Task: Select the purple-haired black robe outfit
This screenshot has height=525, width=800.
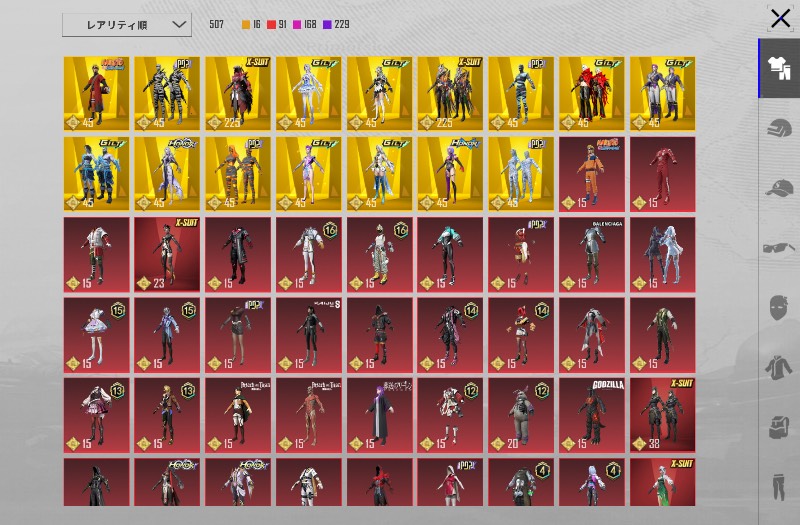Action: point(380,415)
